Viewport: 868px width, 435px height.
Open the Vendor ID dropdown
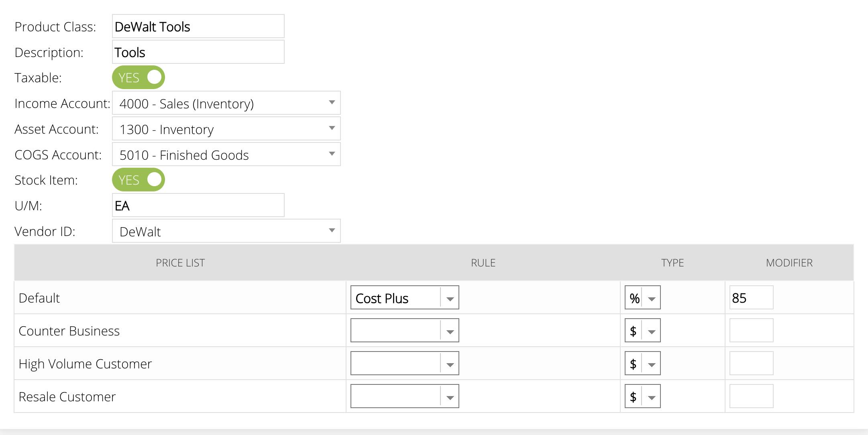pos(226,231)
